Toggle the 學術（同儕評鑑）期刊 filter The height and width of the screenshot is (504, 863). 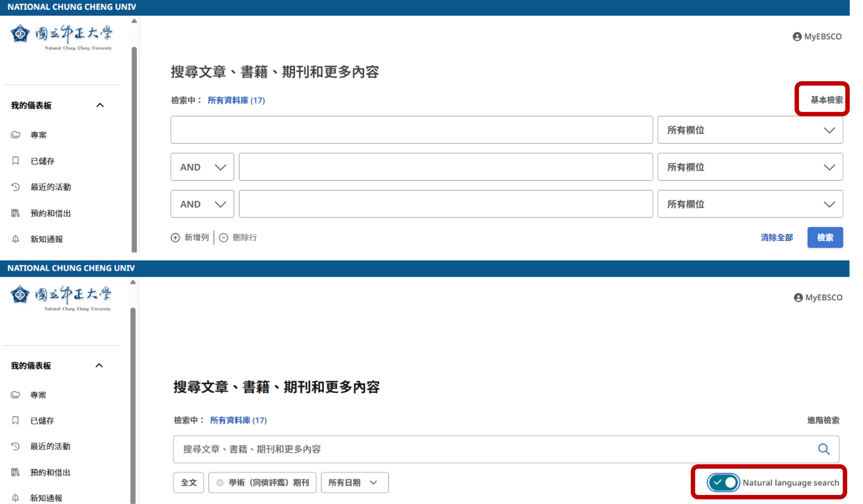pos(262,483)
